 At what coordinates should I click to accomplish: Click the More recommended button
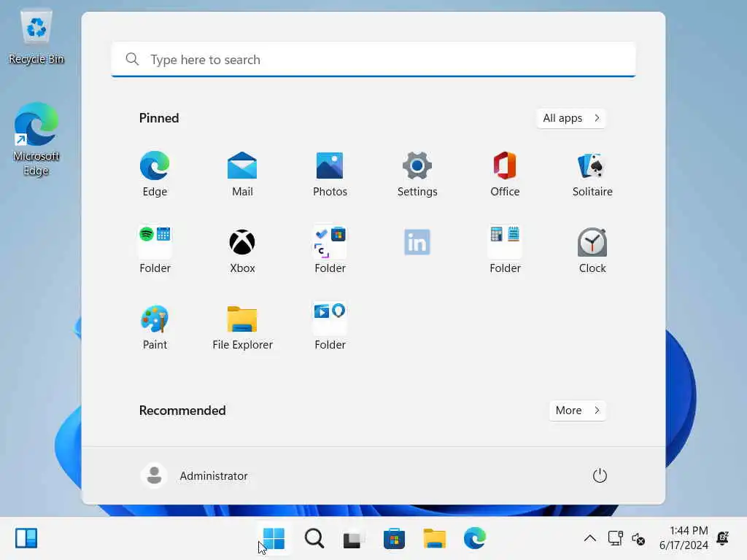(577, 411)
